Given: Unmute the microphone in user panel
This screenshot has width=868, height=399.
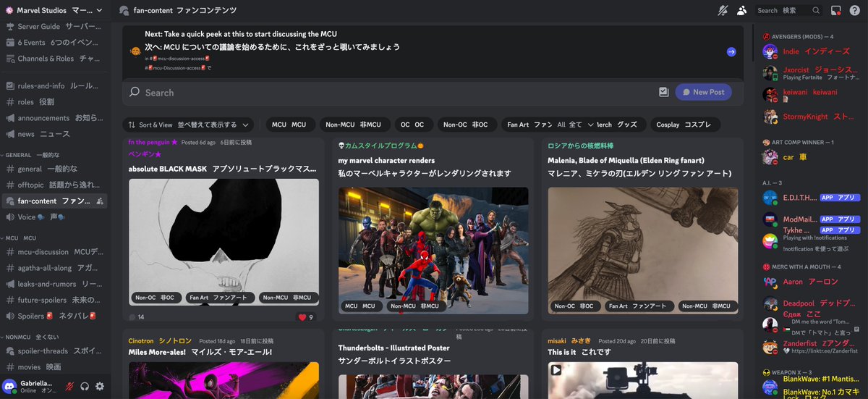Looking at the screenshot, I should point(70,387).
